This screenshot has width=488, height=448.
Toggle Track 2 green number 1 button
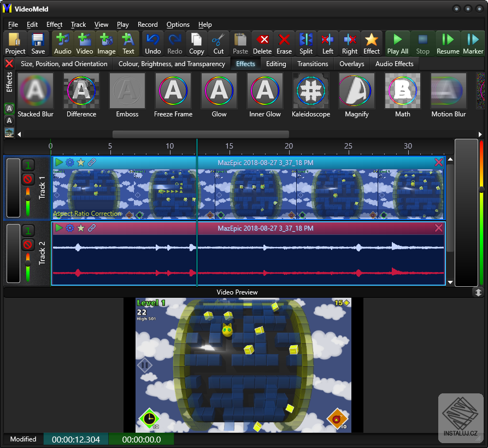pos(28,231)
